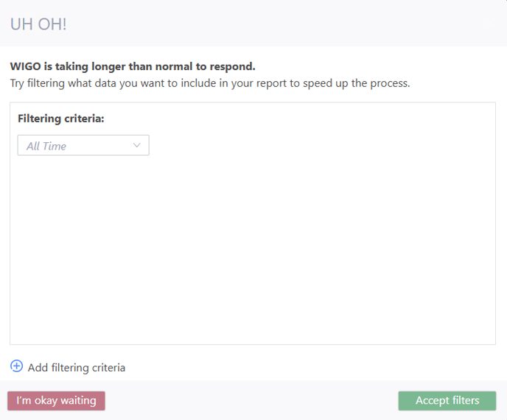This screenshot has width=507, height=420.
Task: Open the All Time dropdown
Action: tap(83, 145)
